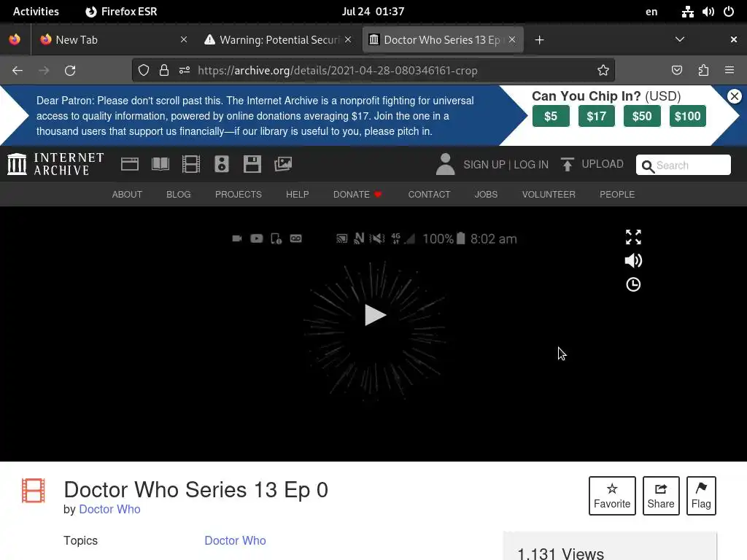Viewport: 747px width, 560px height.
Task: Click the address bar URL
Action: pyautogui.click(x=337, y=71)
